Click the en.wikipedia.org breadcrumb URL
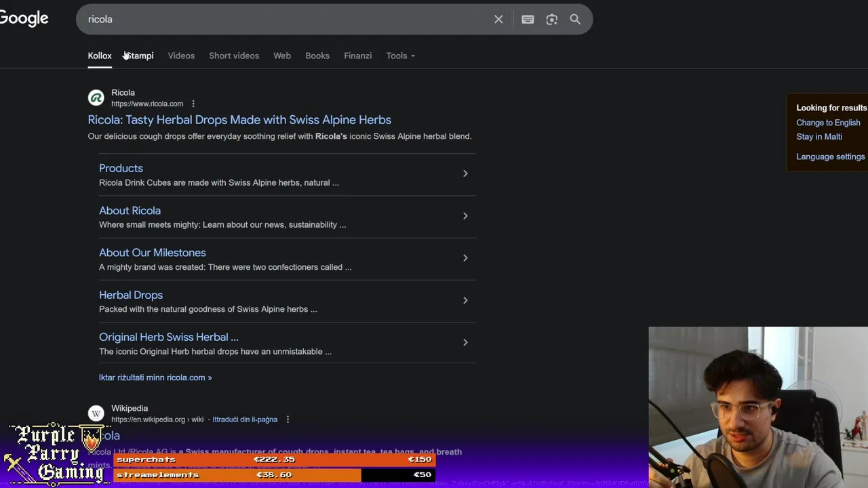 point(157,420)
